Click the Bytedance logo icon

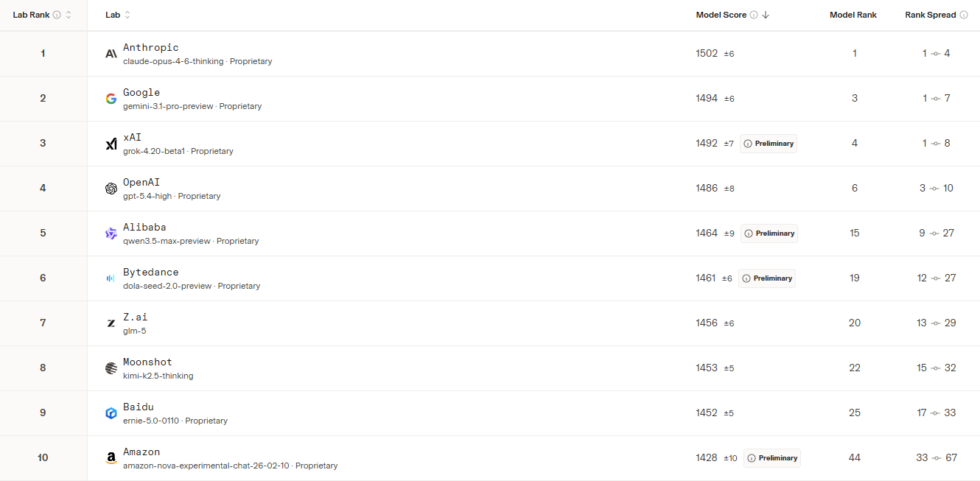pos(111,278)
